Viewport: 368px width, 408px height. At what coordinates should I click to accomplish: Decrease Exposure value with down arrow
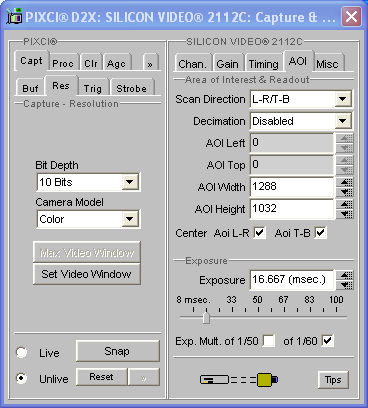coord(345,284)
